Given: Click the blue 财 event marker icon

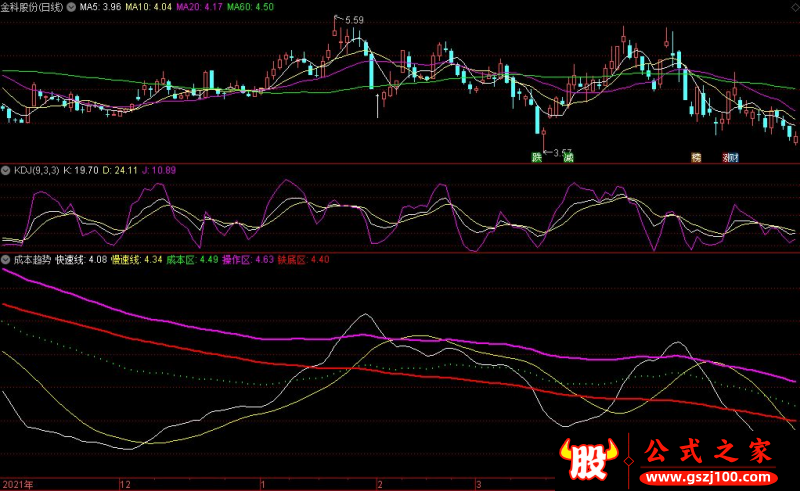Looking at the screenshot, I should (x=734, y=157).
